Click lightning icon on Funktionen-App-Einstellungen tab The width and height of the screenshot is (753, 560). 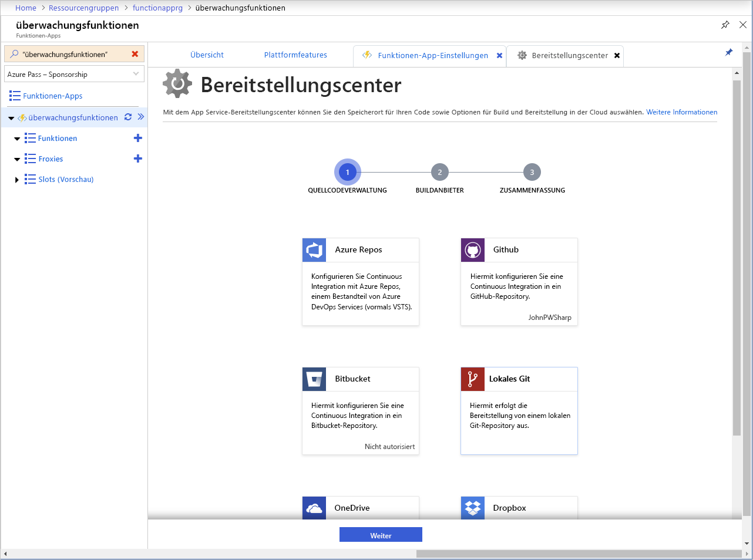(x=367, y=55)
